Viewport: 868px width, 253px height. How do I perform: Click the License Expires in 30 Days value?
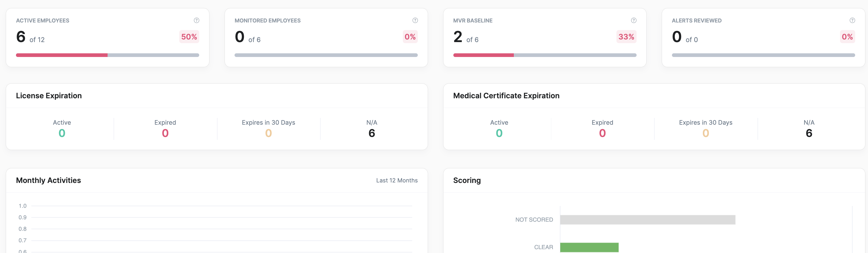268,133
